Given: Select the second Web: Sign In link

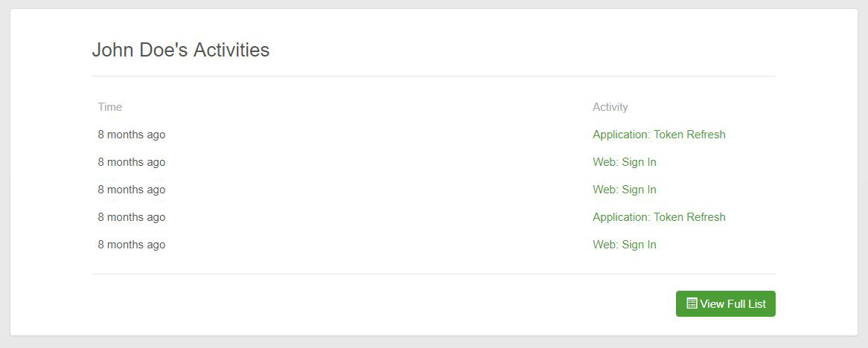Looking at the screenshot, I should (624, 190).
